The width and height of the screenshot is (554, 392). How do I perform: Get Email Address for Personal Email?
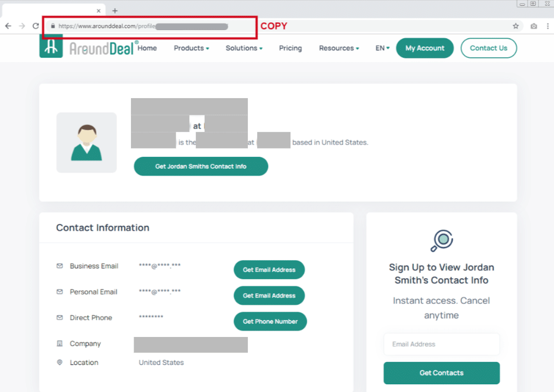click(x=269, y=295)
